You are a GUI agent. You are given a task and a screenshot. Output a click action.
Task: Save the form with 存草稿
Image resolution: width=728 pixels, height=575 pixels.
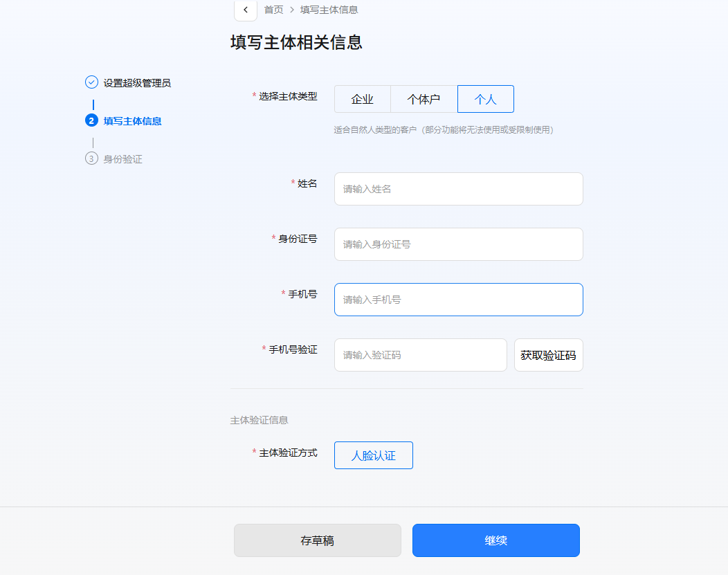[317, 540]
